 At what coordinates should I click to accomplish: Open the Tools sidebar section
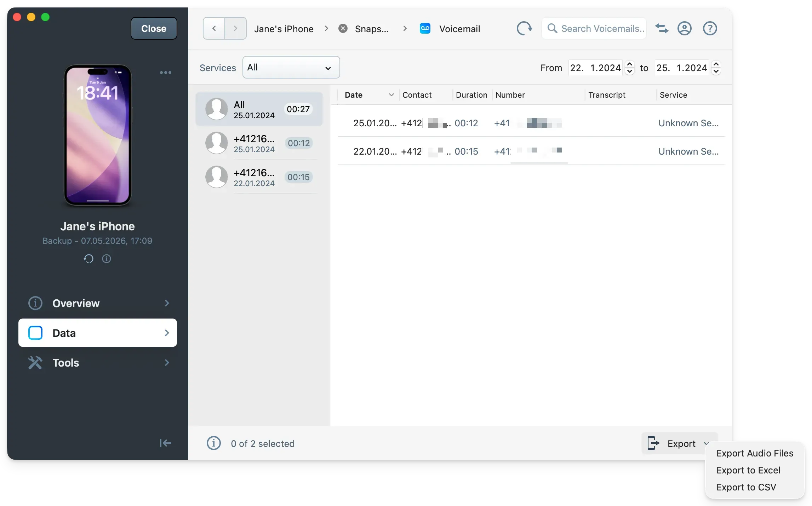(98, 363)
